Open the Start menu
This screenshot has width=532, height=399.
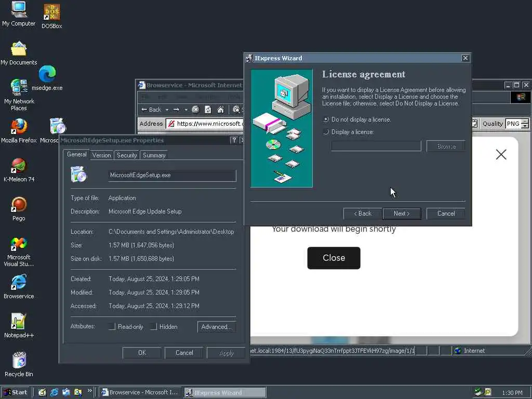coord(15,392)
